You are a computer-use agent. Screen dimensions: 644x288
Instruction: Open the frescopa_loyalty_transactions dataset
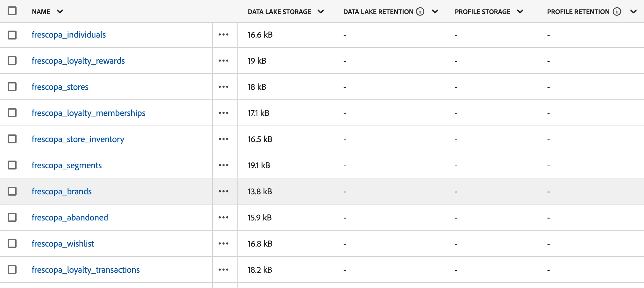86,270
